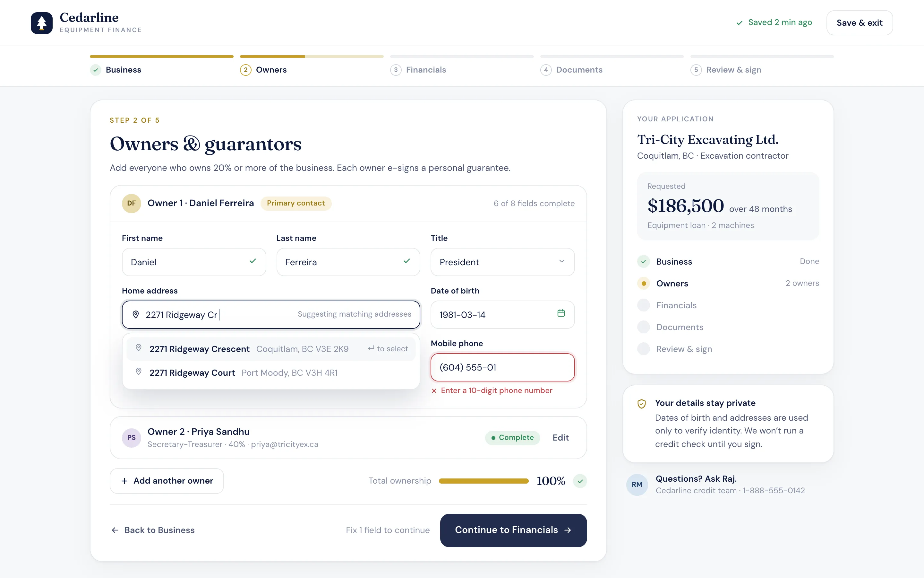
Task: Open the Financials step tab
Action: pos(462,66)
